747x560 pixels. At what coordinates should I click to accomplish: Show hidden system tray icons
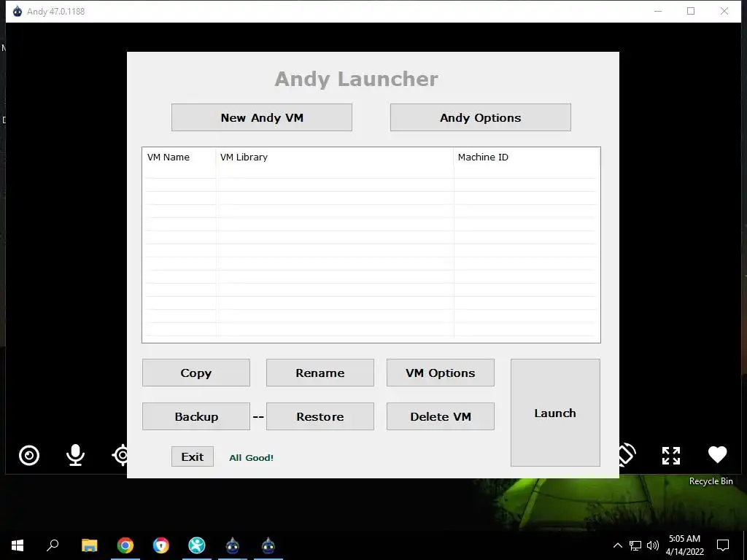click(x=617, y=545)
